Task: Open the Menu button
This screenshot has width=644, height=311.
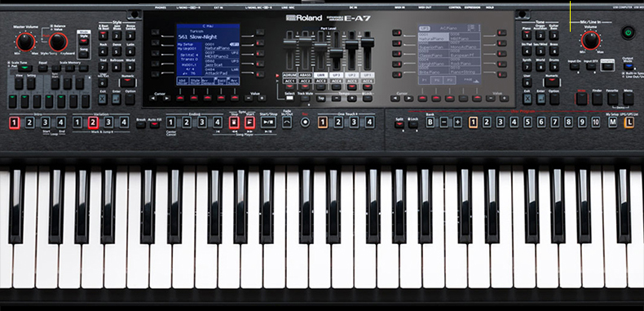Action: [x=628, y=99]
